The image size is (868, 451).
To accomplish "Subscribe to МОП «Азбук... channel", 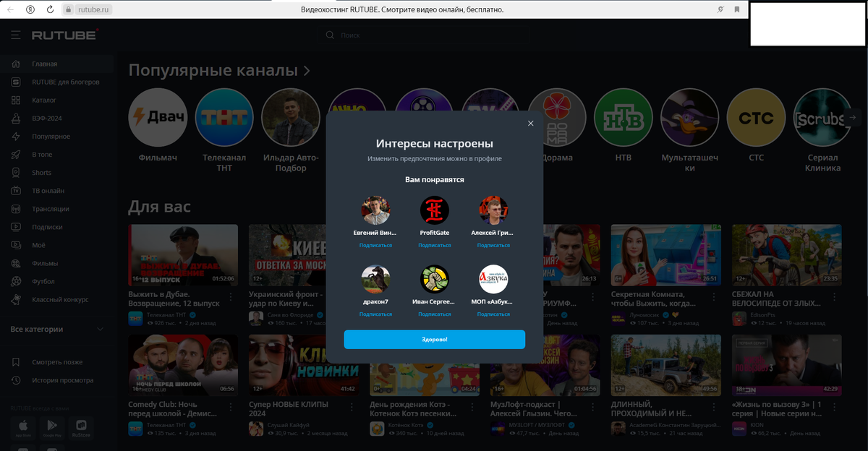I will (493, 314).
